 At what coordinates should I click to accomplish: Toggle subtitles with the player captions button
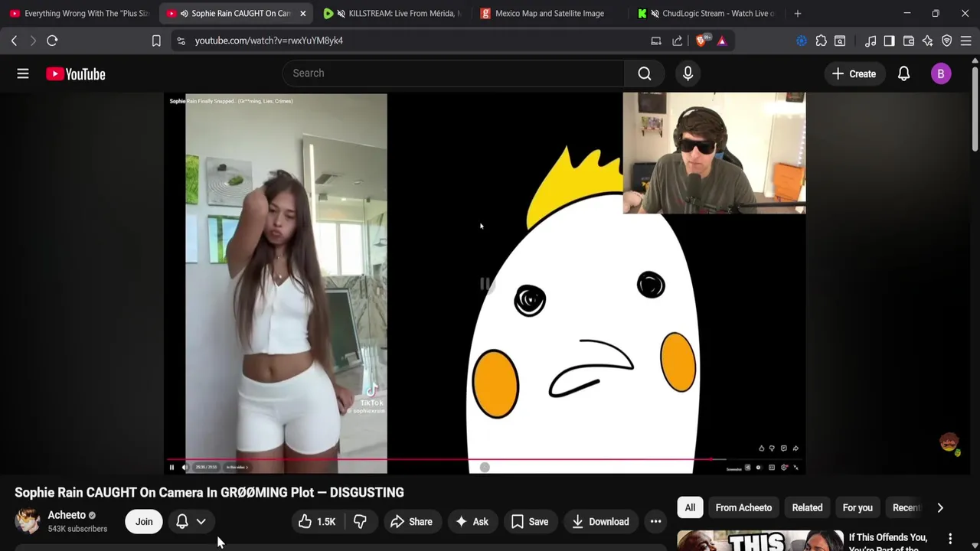click(772, 468)
